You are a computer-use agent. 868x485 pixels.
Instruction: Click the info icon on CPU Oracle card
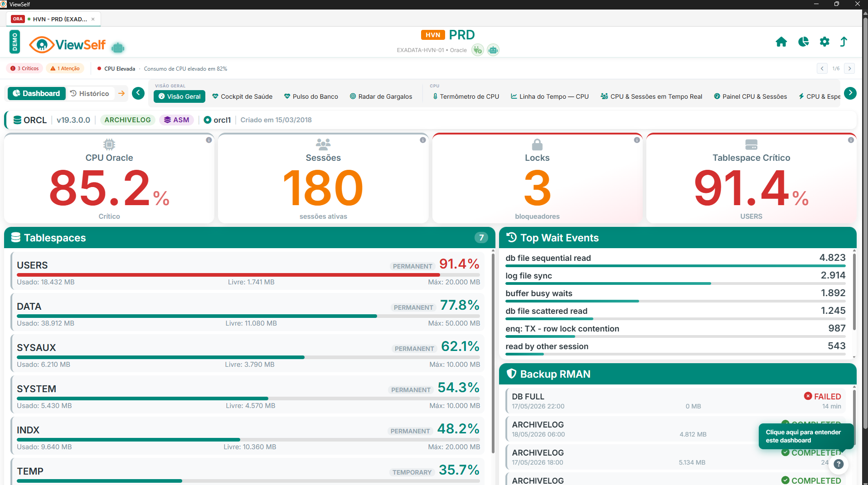click(209, 140)
